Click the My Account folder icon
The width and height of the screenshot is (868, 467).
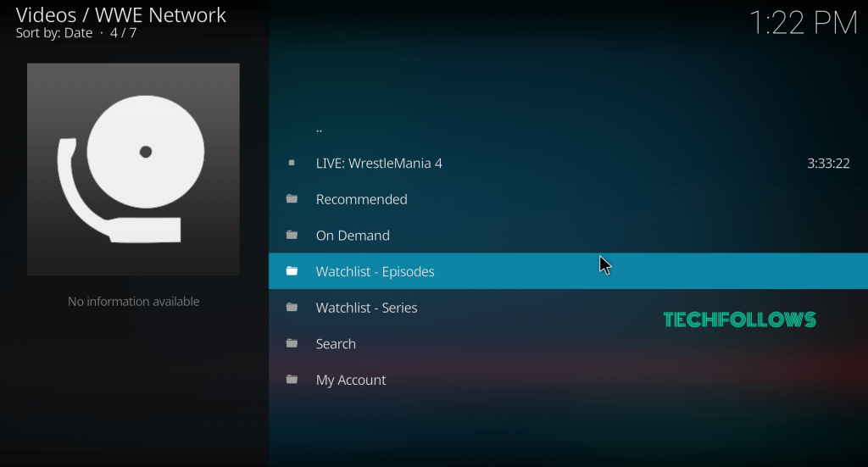[292, 380]
